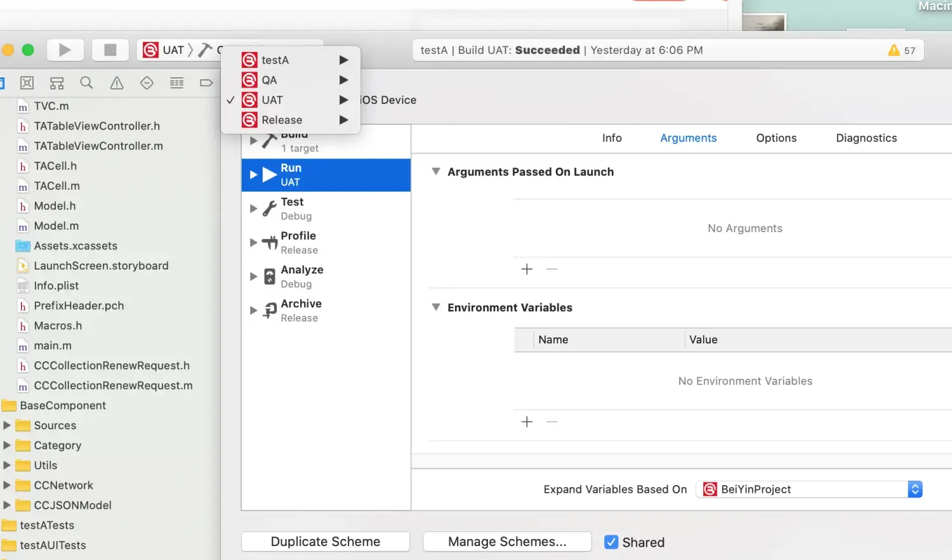Open the Find navigator magnifying glass
The height and width of the screenshot is (560, 952).
point(86,82)
